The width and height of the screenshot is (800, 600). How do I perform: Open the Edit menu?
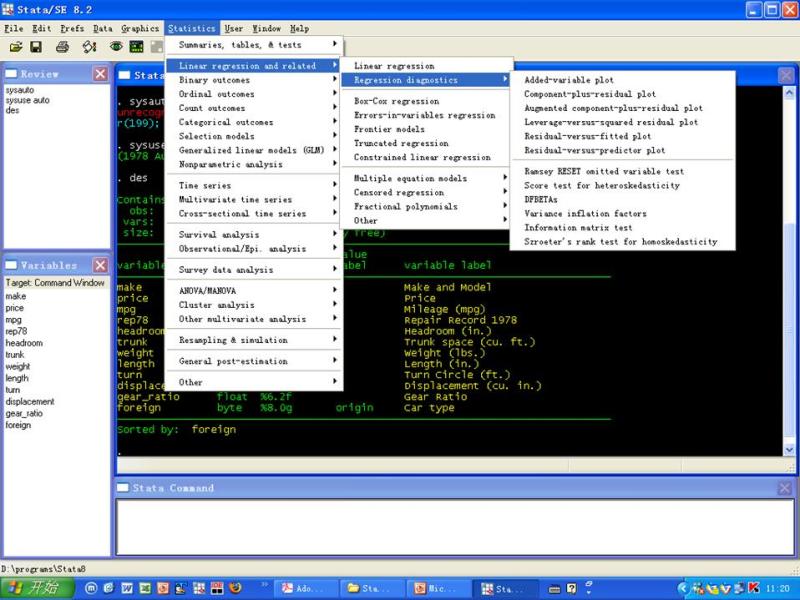coord(41,29)
